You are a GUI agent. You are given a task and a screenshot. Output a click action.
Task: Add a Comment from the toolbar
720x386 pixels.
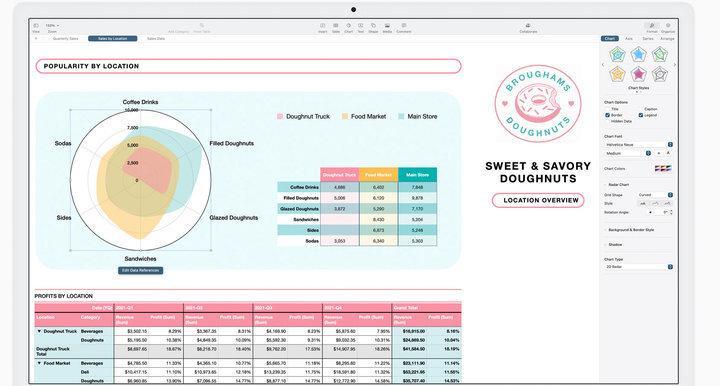point(404,28)
